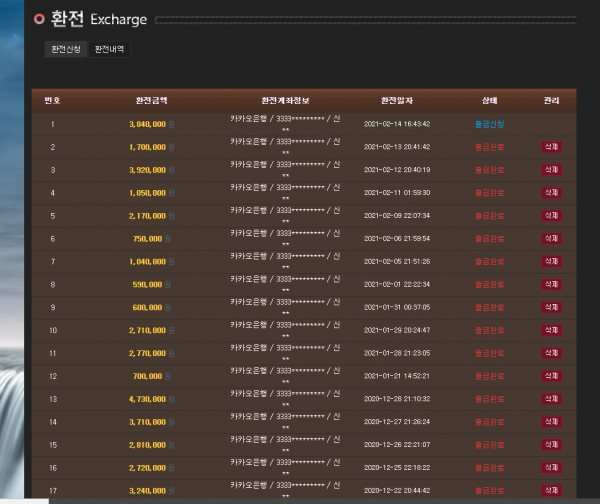Delete the 1,050,000 won exchange row

click(551, 193)
